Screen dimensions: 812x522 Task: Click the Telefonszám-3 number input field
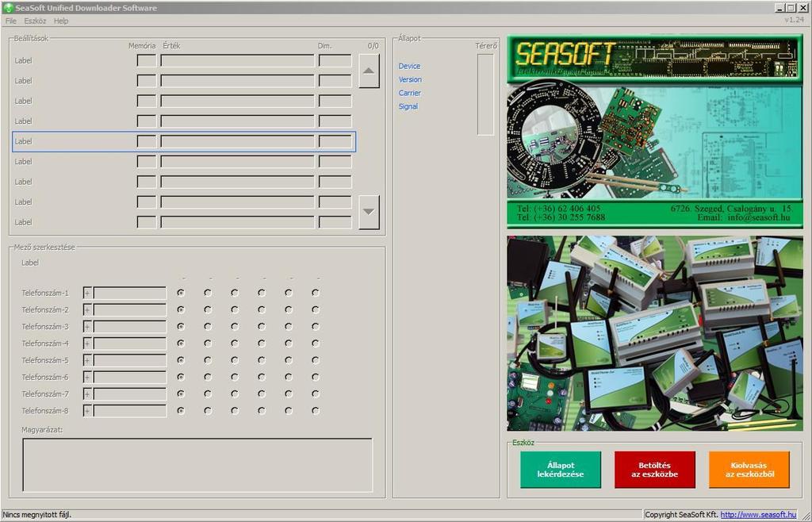(x=129, y=327)
